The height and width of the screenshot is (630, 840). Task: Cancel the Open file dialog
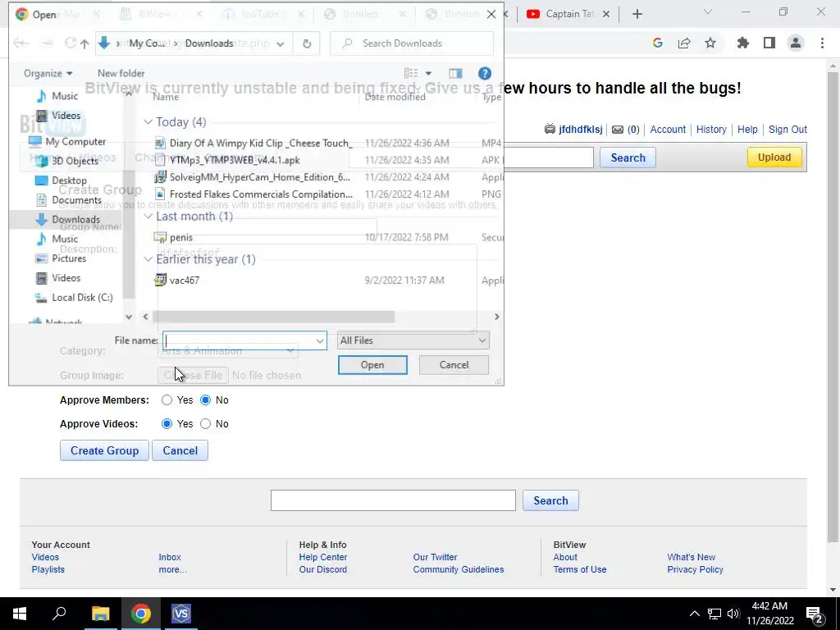454,365
